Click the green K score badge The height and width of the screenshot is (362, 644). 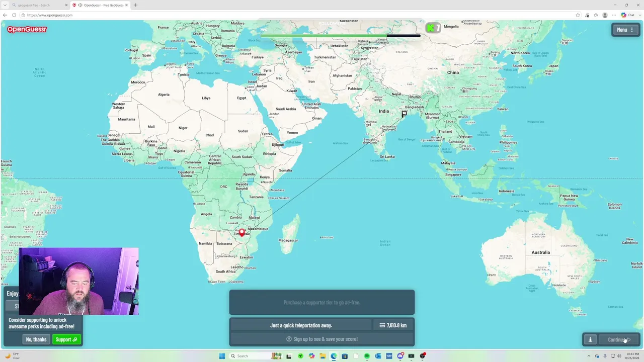point(433,28)
